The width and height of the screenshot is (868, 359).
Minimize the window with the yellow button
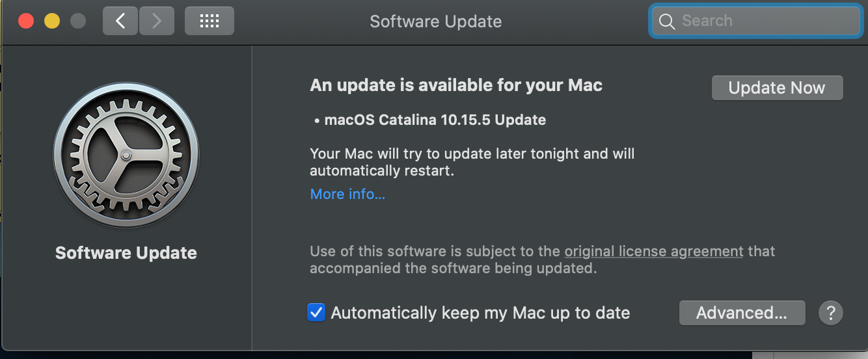pyautogui.click(x=52, y=21)
